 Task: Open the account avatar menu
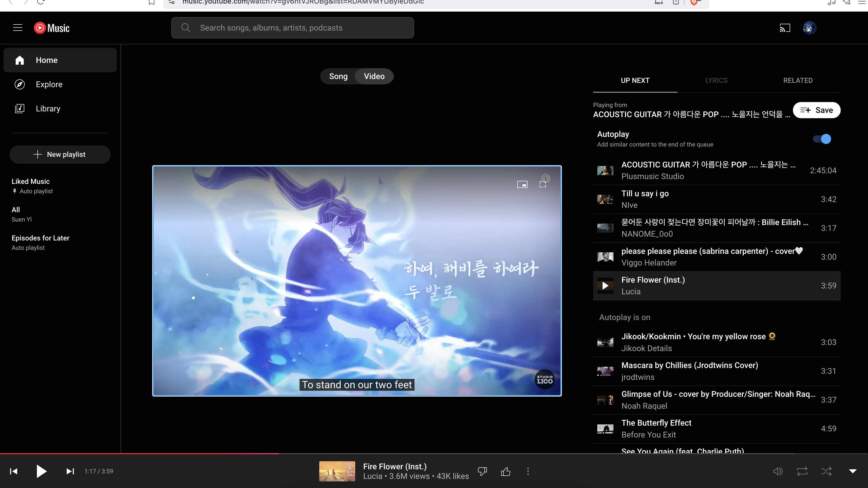tap(809, 28)
